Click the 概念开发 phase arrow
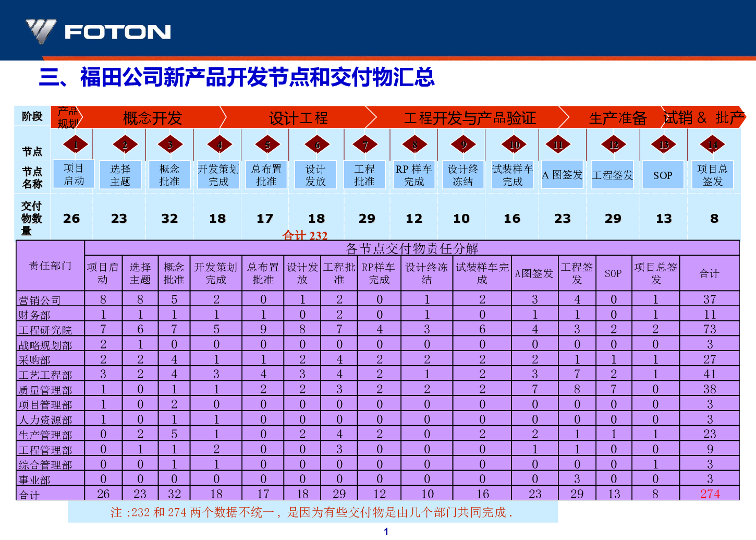The height and width of the screenshot is (540, 756). [x=152, y=117]
